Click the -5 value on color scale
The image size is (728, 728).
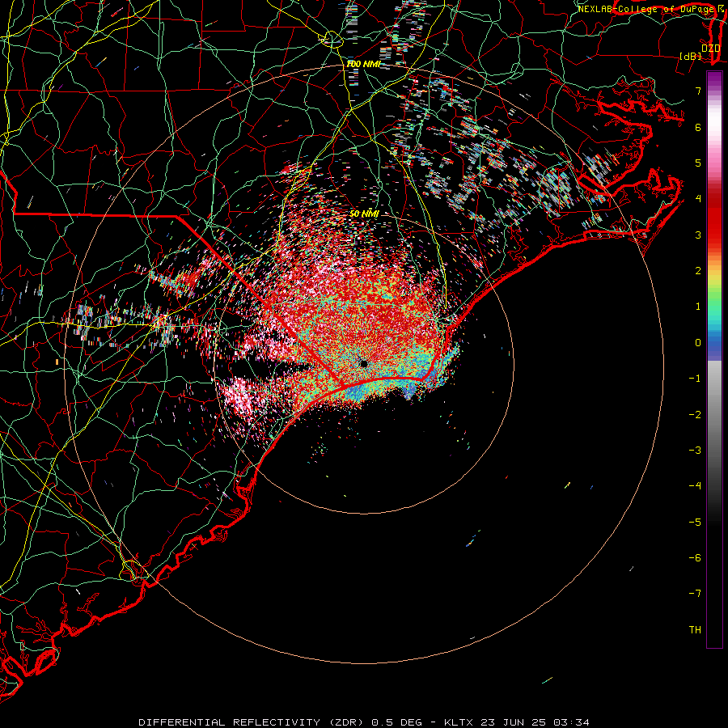coord(695,523)
